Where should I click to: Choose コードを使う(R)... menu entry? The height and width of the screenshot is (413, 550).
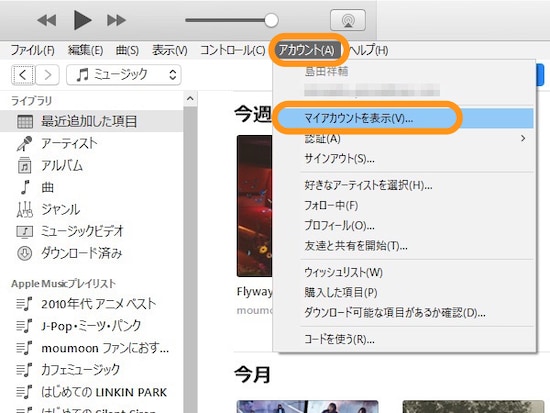tap(339, 339)
